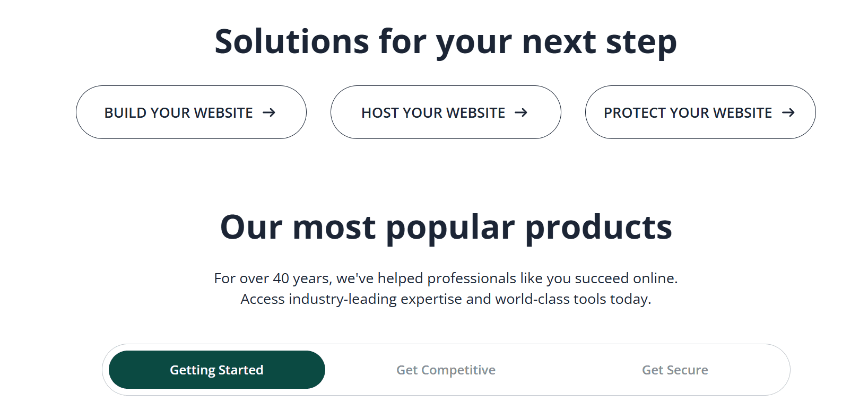Click the arrow icon inside Protect Your Website
The image size is (868, 419).
[790, 112]
